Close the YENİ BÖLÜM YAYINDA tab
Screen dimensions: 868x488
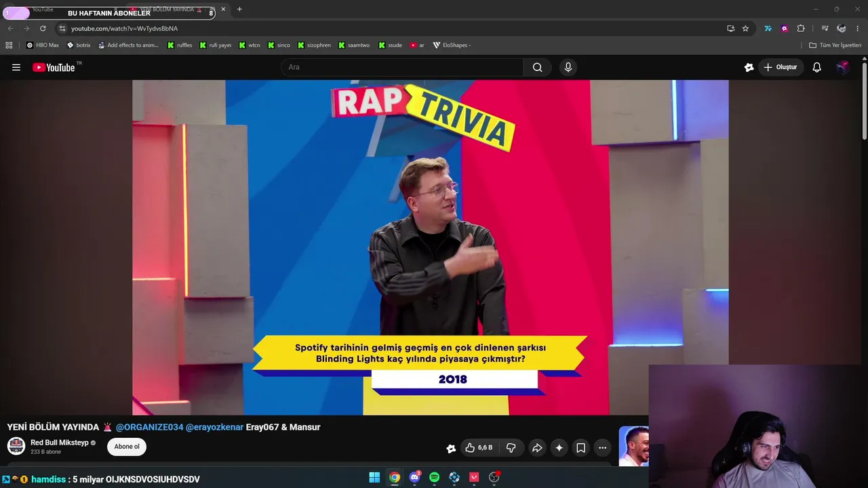[223, 9]
